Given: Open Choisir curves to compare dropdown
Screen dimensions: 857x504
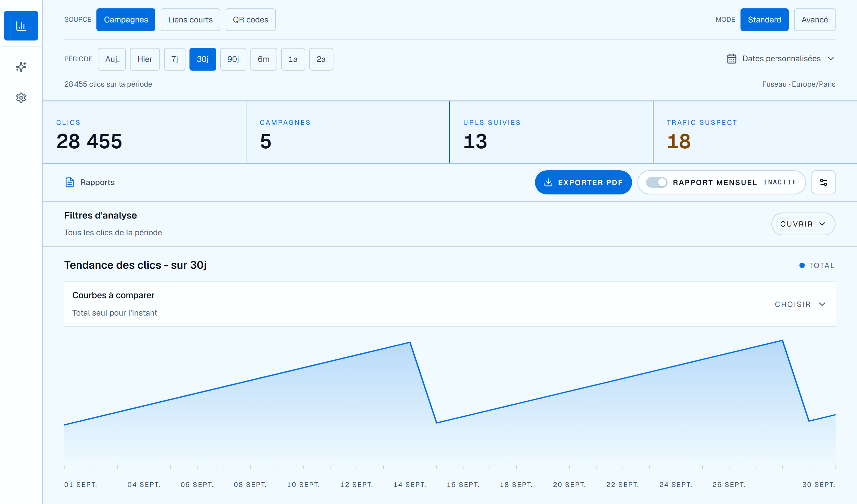Looking at the screenshot, I should tap(800, 304).
